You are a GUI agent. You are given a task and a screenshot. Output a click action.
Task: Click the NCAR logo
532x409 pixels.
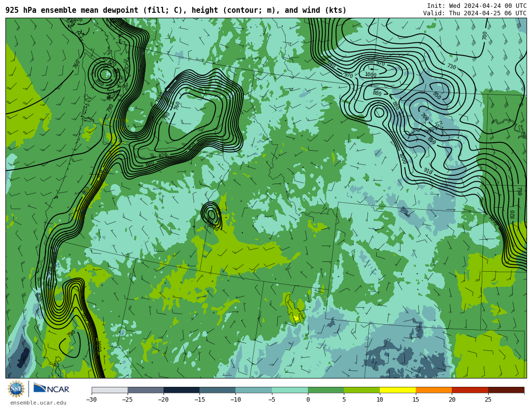coord(51,389)
